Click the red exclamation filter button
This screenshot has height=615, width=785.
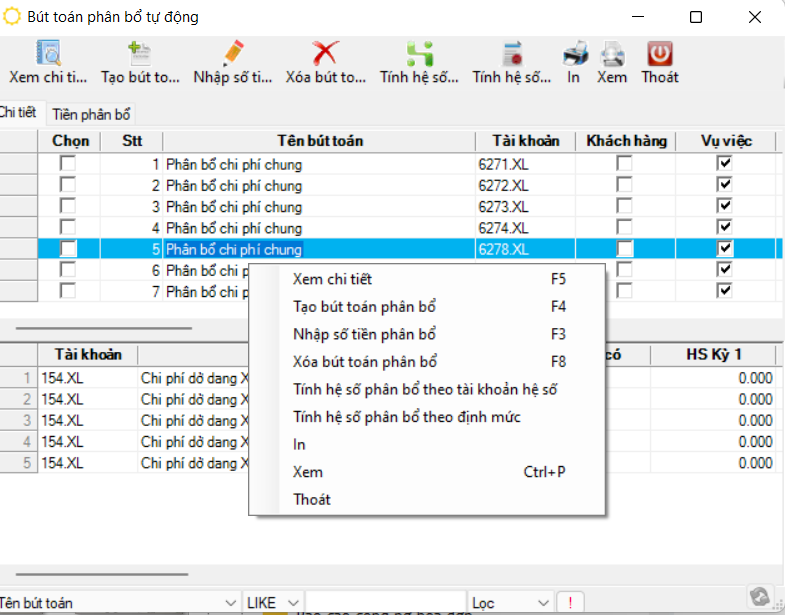[x=570, y=603]
